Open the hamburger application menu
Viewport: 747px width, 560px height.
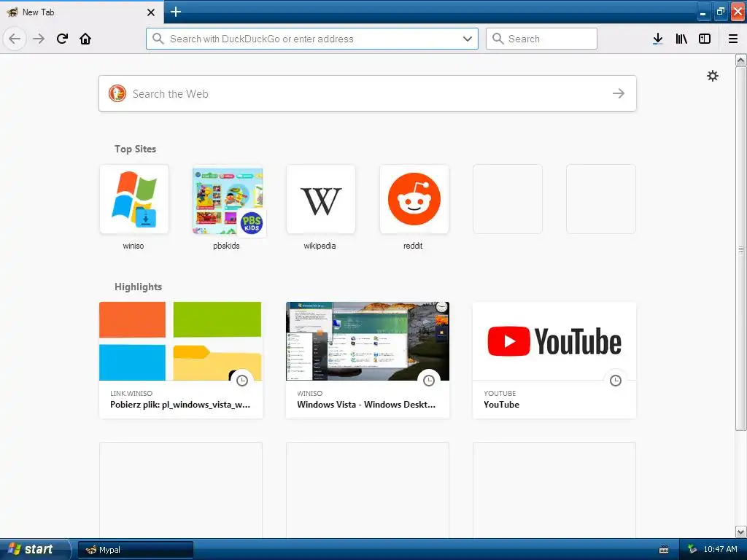pyautogui.click(x=733, y=39)
